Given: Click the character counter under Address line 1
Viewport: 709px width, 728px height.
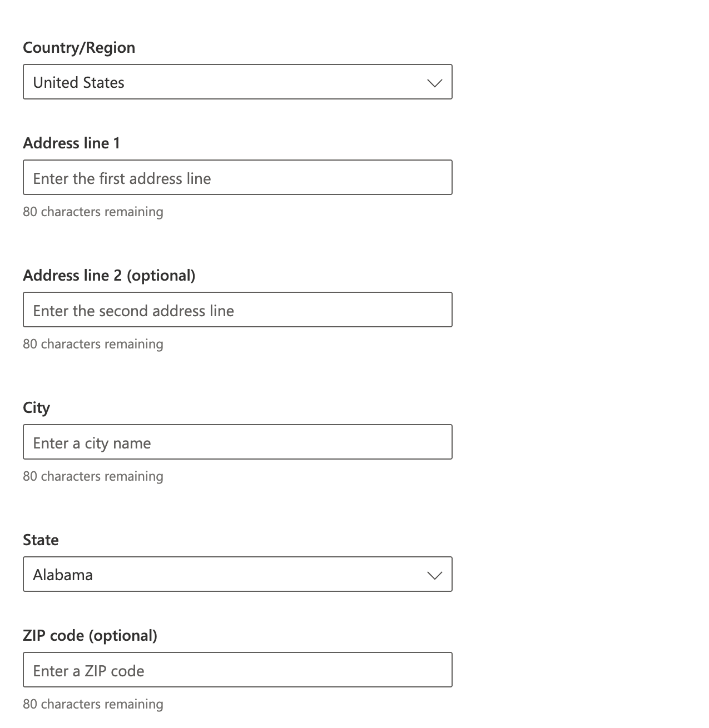Looking at the screenshot, I should 93,212.
